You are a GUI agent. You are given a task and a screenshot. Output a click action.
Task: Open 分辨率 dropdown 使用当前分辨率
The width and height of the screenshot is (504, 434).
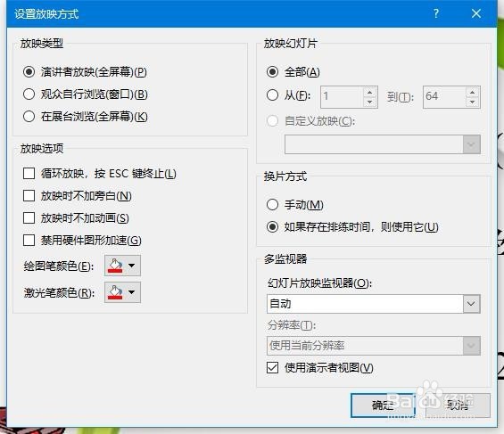click(374, 346)
